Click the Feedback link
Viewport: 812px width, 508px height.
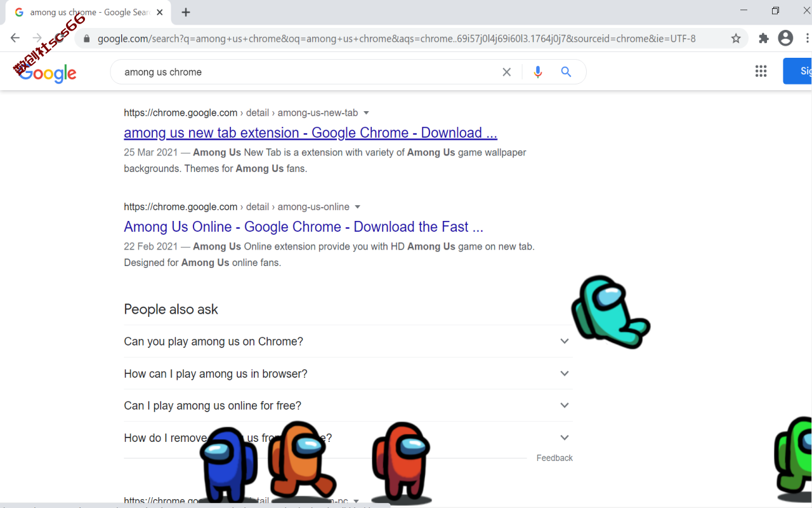[554, 458]
